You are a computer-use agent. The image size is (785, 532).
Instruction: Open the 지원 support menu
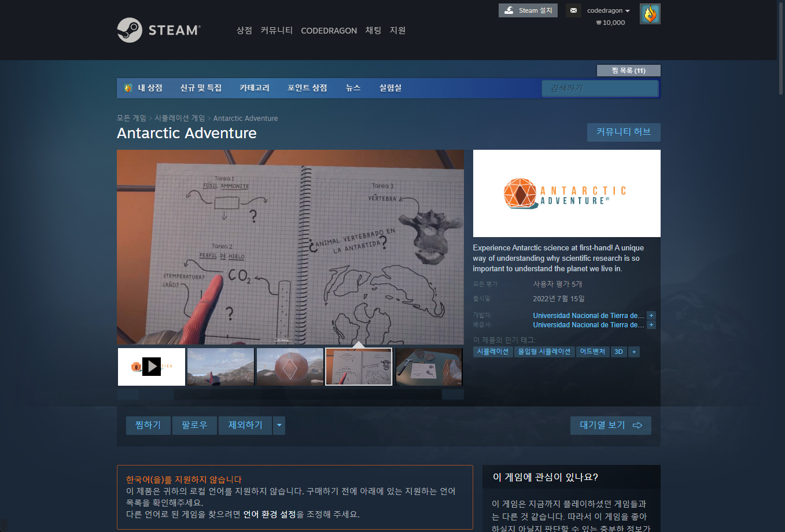[x=397, y=30]
